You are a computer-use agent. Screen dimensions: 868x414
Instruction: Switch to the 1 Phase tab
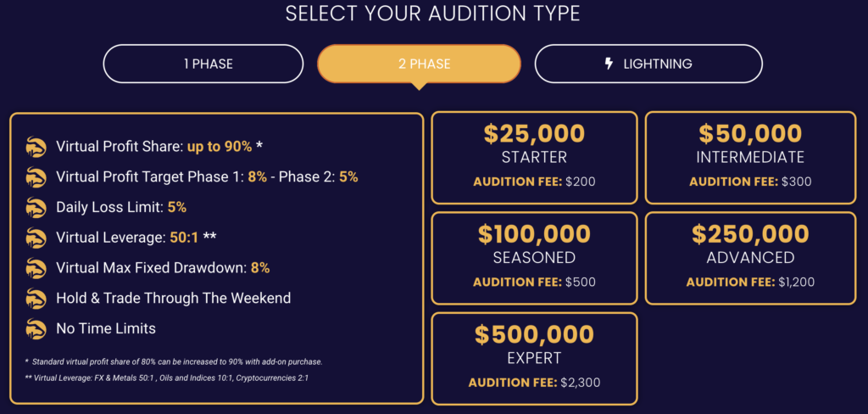point(203,64)
